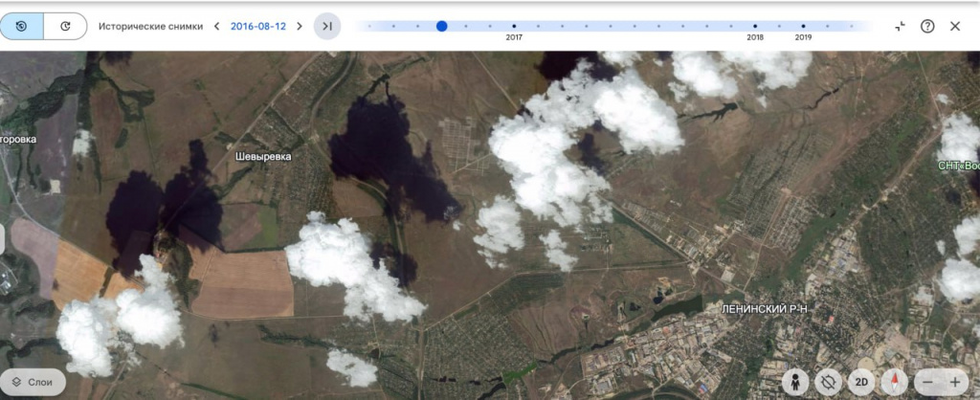Go to previous historical image date
980x400 pixels.
point(216,26)
